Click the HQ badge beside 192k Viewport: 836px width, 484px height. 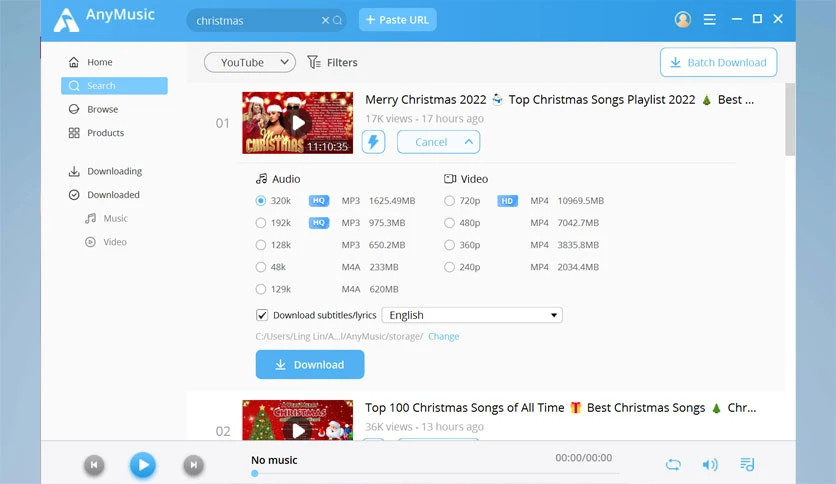pos(319,223)
